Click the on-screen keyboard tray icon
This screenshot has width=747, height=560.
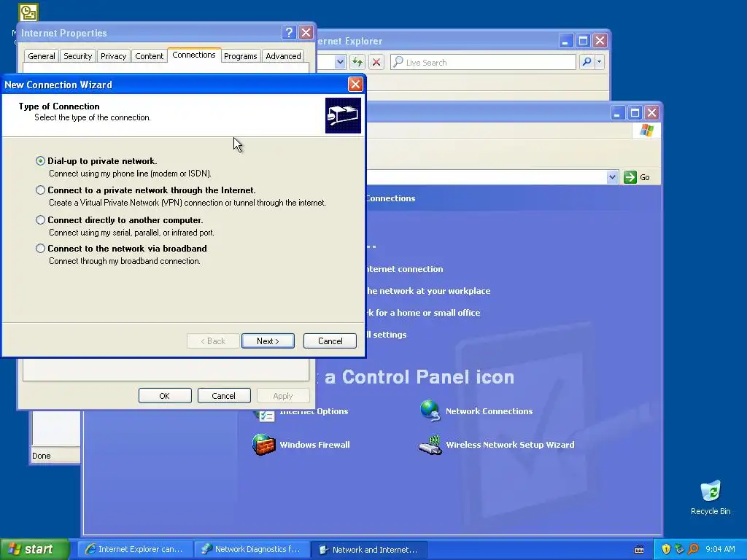pyautogui.click(x=639, y=550)
